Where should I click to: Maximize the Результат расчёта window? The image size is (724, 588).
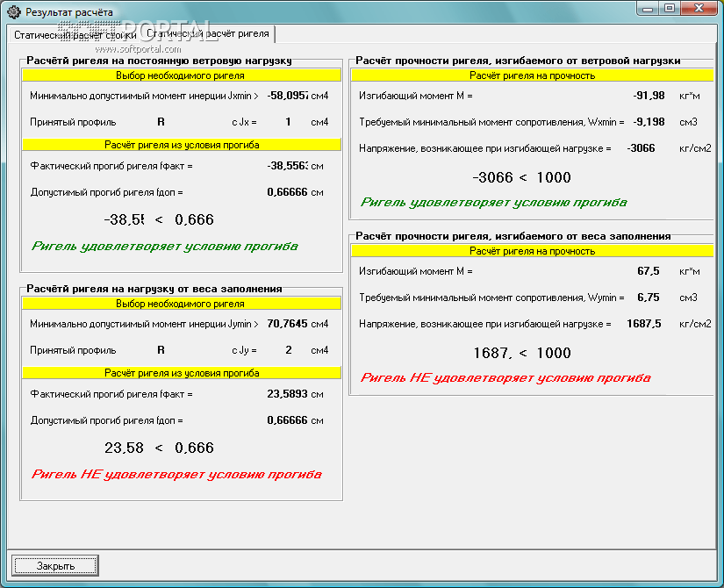click(670, 9)
